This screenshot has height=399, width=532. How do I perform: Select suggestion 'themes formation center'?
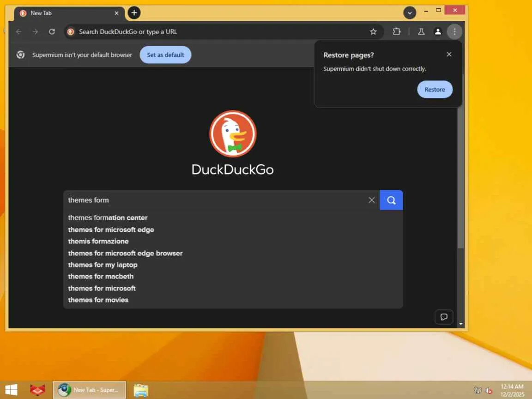point(233,218)
